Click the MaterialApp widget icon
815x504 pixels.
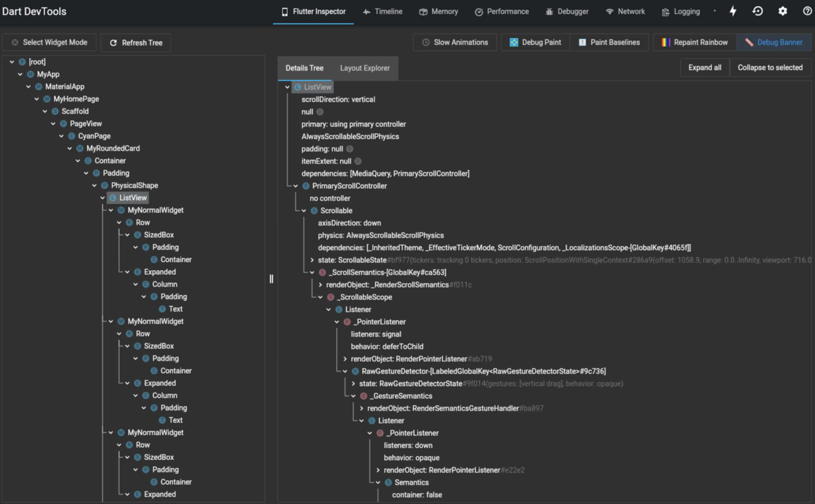pyautogui.click(x=39, y=86)
